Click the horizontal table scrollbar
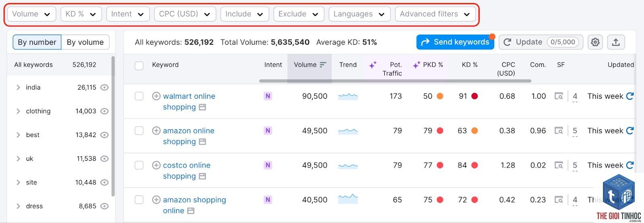The width and height of the screenshot is (644, 223). click(x=395, y=81)
